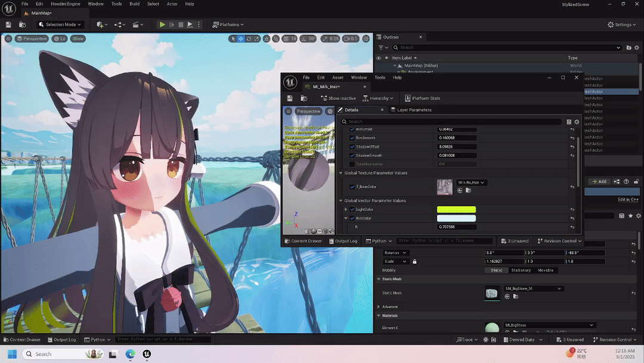
Task: Uncheck the T_BaseColor texture checkbox
Action: [352, 187]
